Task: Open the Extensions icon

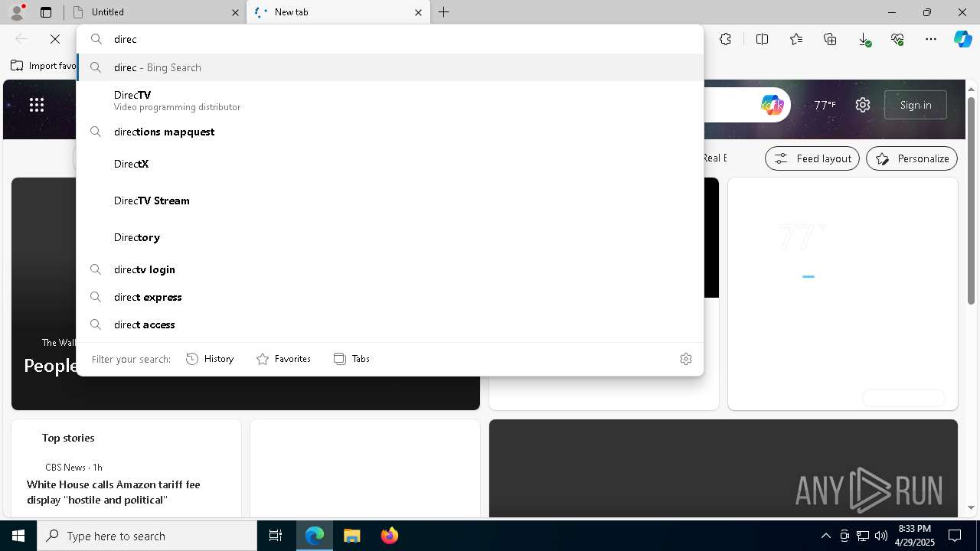Action: pyautogui.click(x=725, y=39)
